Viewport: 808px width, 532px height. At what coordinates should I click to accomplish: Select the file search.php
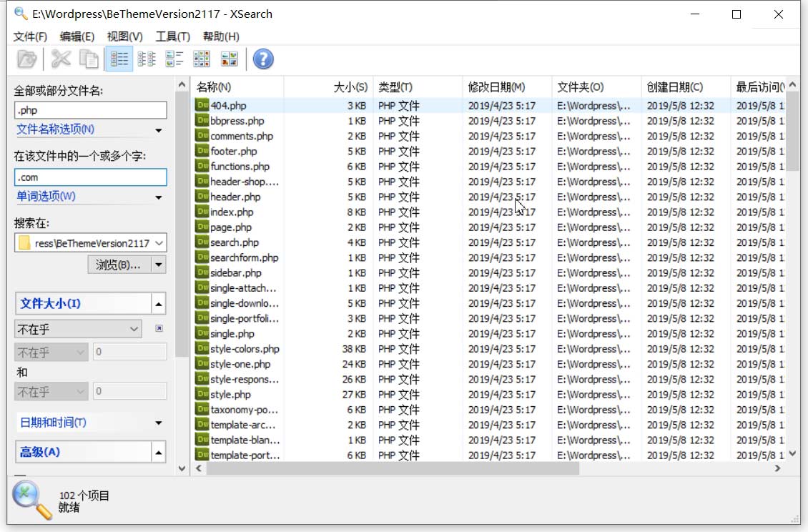pyautogui.click(x=235, y=242)
